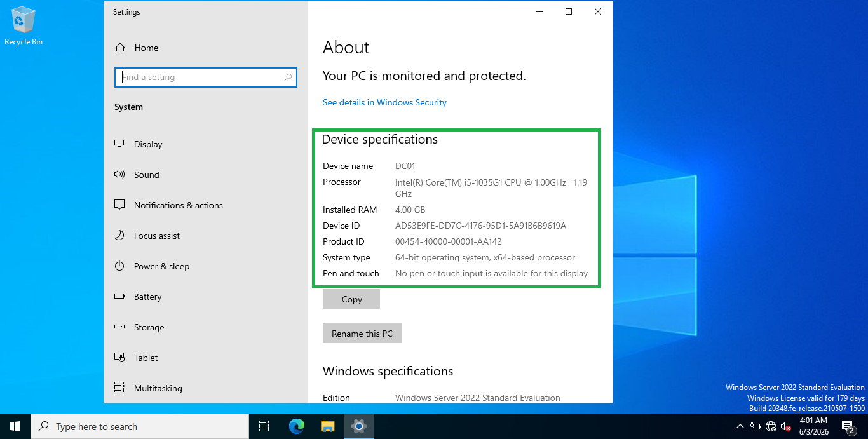Screen dimensions: 868x439
Task: Select the Tablet icon
Action: coord(119,358)
